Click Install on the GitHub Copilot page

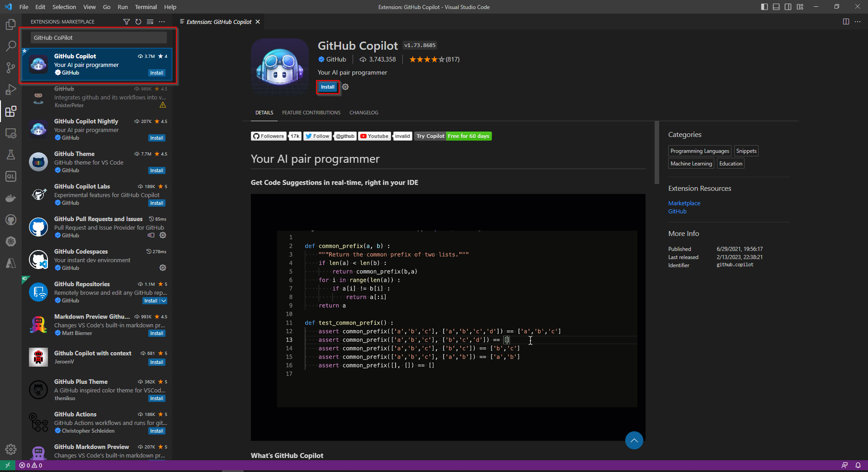327,87
